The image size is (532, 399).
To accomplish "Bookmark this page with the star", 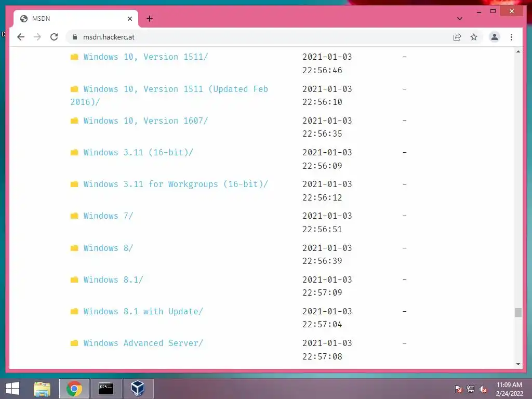I will pyautogui.click(x=474, y=37).
